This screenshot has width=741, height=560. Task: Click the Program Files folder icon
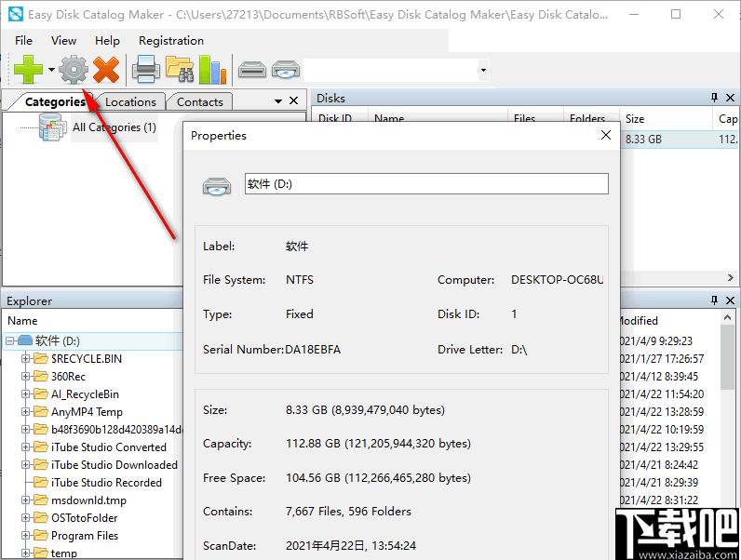[x=41, y=536]
